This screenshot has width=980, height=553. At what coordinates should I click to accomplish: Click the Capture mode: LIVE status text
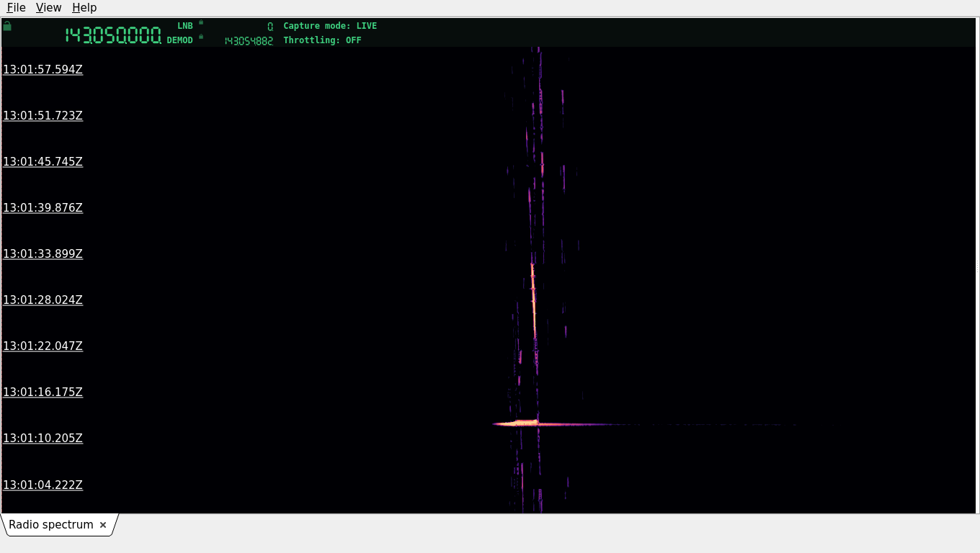[x=330, y=26]
